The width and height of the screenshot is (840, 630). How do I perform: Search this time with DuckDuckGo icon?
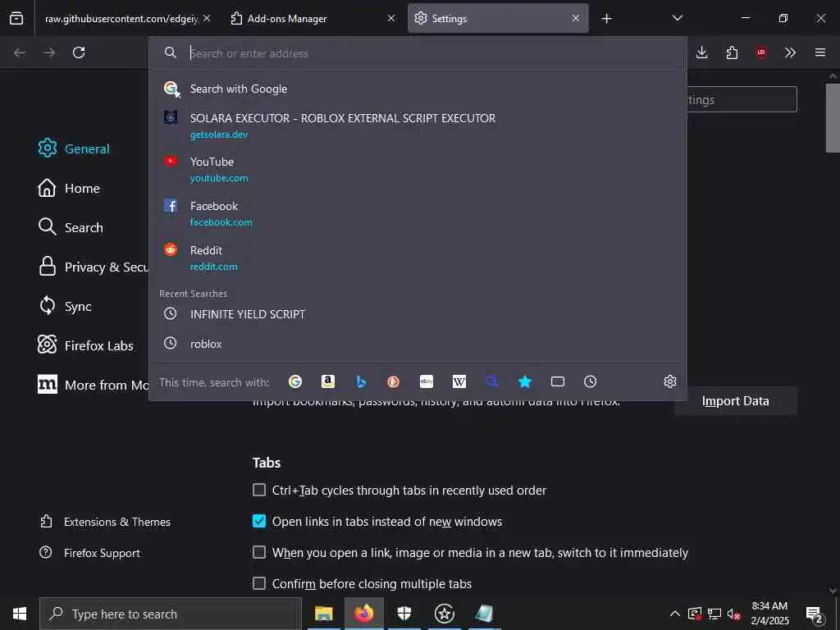click(393, 381)
